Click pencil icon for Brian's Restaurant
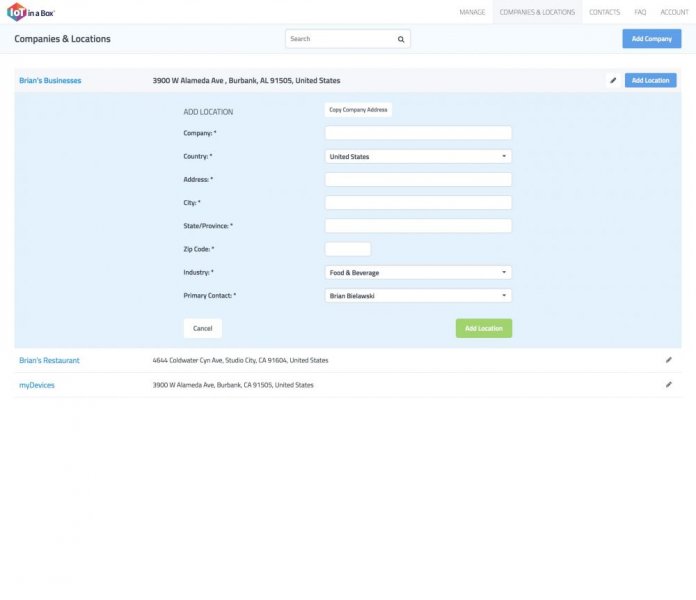Image resolution: width=696 pixels, height=600 pixels. point(669,360)
